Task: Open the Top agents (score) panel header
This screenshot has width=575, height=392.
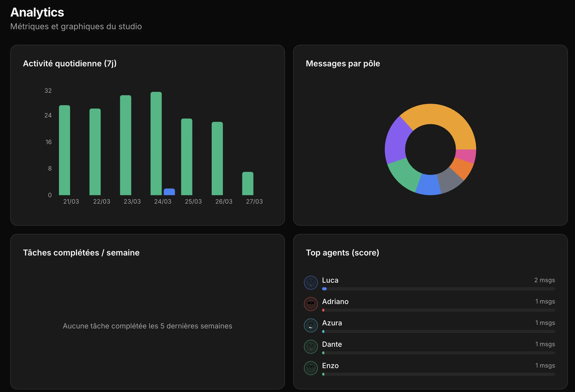Action: pyautogui.click(x=343, y=252)
